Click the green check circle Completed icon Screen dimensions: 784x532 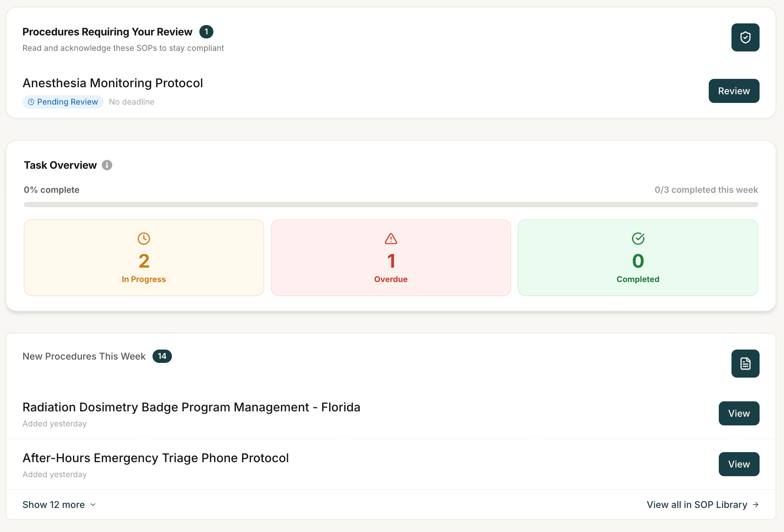point(638,239)
